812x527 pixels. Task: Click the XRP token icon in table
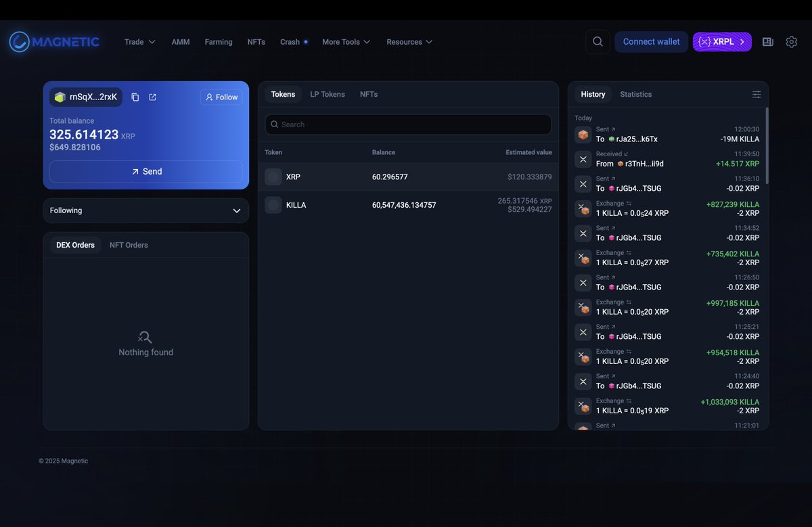pyautogui.click(x=273, y=177)
